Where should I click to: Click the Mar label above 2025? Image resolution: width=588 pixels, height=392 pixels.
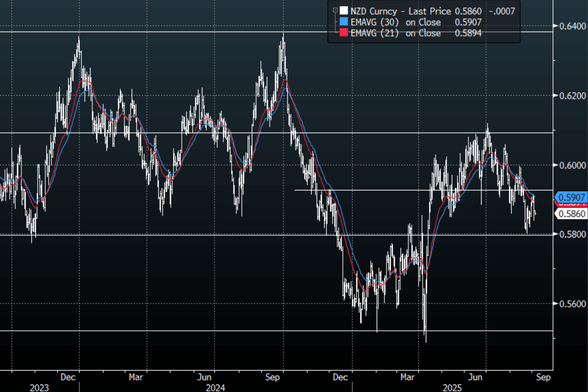pos(408,377)
